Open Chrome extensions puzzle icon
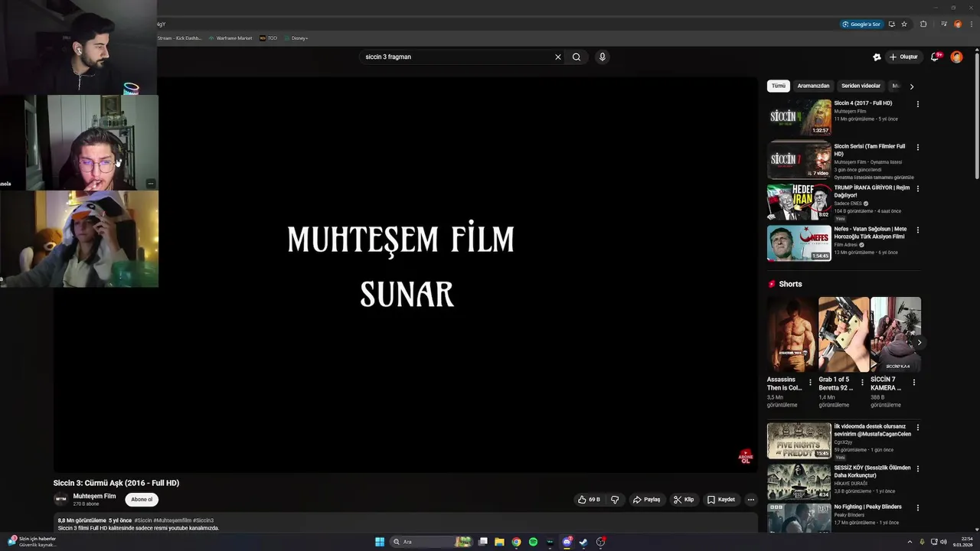Image resolution: width=980 pixels, height=551 pixels. pyautogui.click(x=923, y=24)
